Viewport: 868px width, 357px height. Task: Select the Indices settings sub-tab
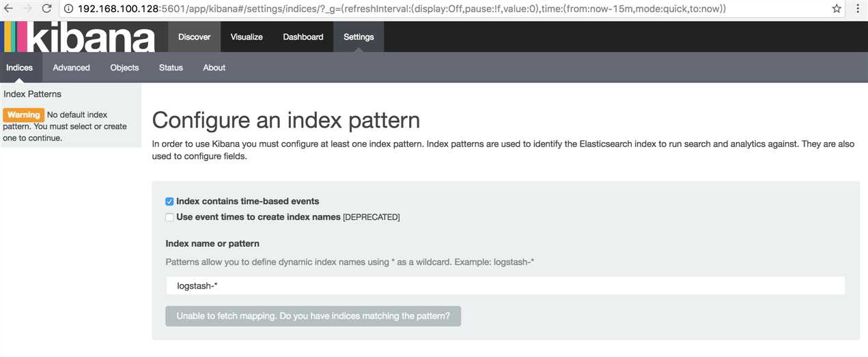click(x=20, y=68)
